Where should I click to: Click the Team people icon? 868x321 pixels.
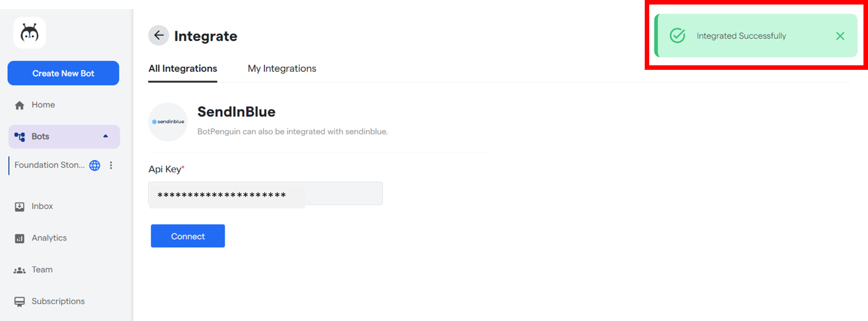(x=20, y=270)
